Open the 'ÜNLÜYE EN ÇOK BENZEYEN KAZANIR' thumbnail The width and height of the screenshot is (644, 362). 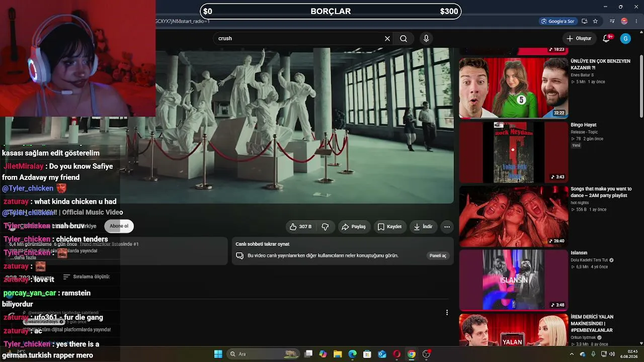point(513,88)
